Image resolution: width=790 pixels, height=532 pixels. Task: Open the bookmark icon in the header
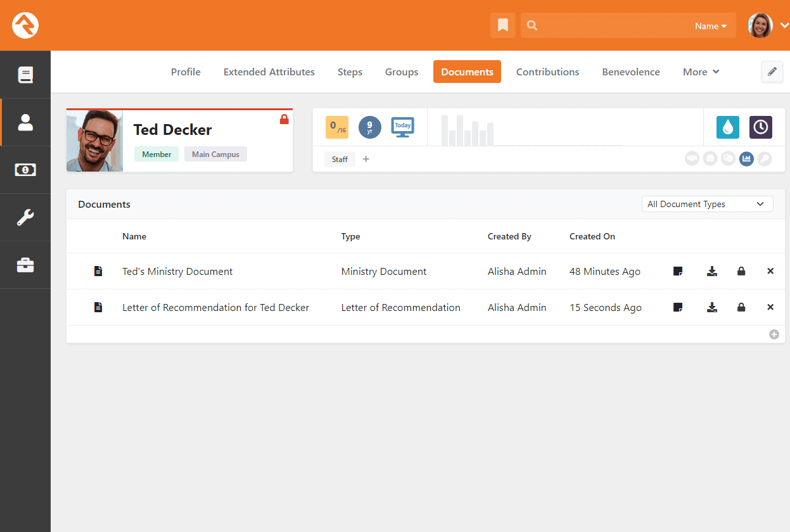coord(503,25)
